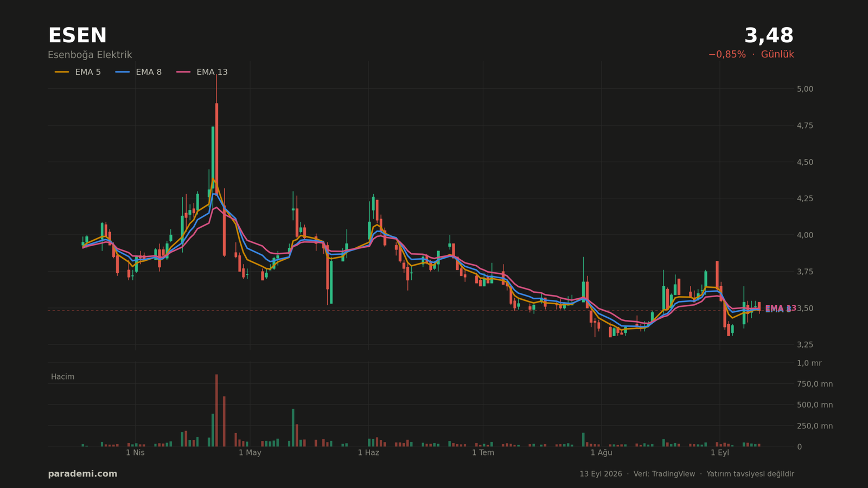Screen dimensions: 868x488
Task: Click the 1 Haz date axis label
Action: [368, 453]
